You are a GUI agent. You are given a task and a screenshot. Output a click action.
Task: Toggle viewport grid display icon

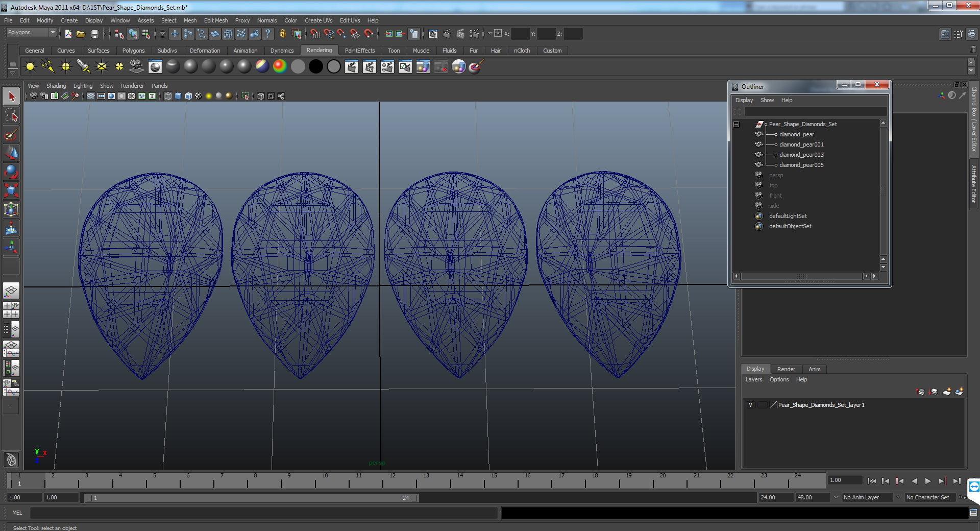coord(90,96)
